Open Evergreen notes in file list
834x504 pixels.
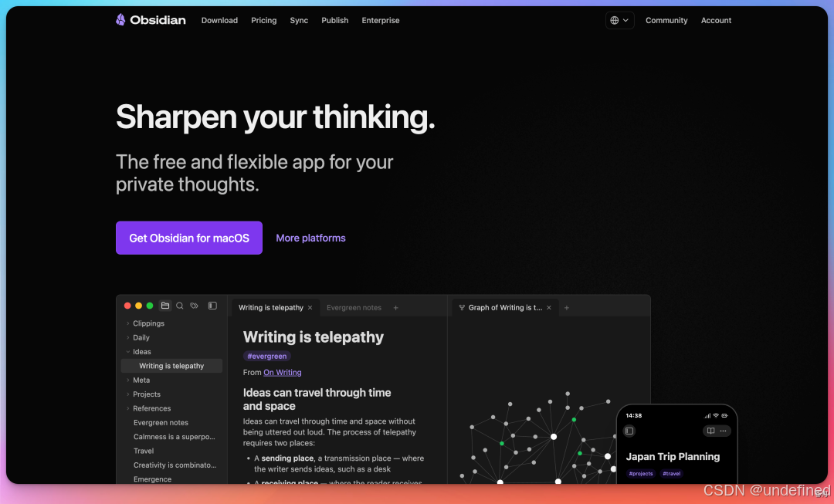(161, 423)
